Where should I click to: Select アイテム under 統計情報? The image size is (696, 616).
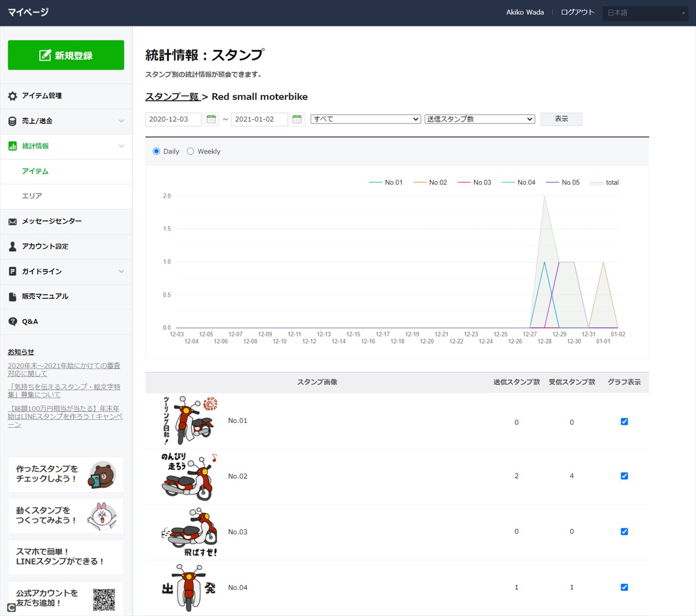pos(35,171)
